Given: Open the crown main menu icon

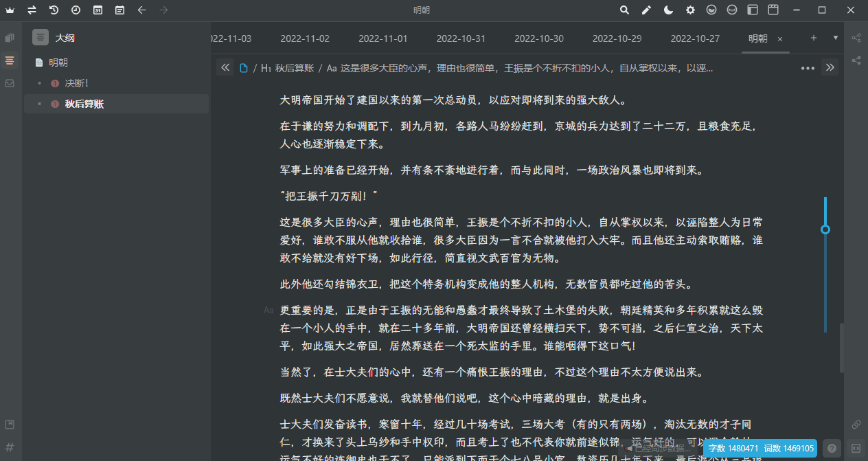Looking at the screenshot, I should pos(10,10).
